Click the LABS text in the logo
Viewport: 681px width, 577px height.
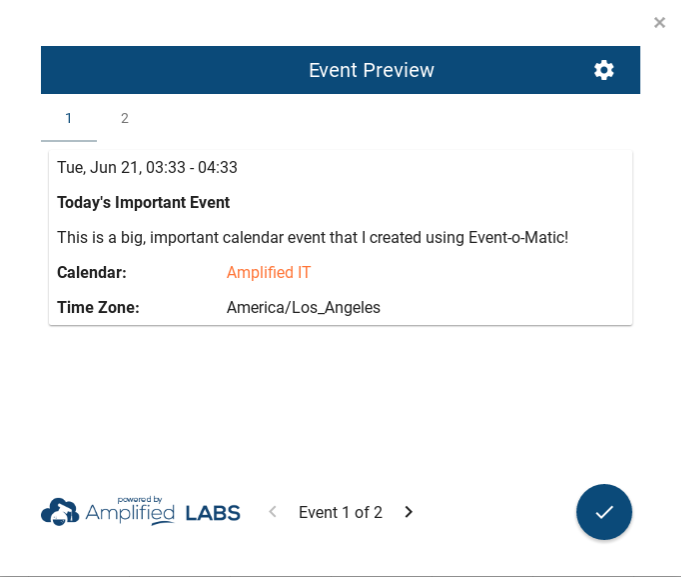(213, 513)
